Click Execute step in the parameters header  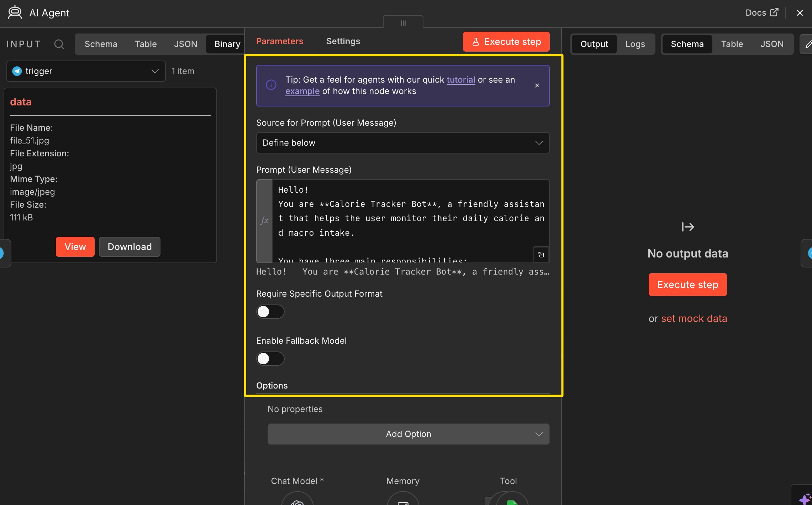506,42
